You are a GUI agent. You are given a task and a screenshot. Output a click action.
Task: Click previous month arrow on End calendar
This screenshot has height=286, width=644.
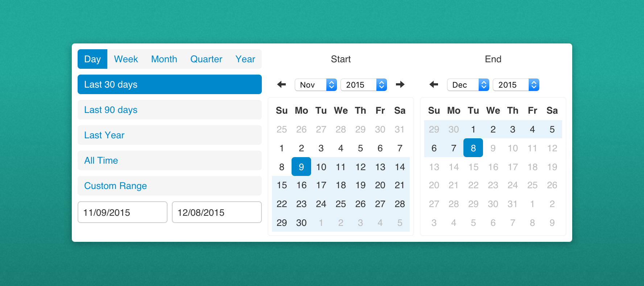[434, 85]
